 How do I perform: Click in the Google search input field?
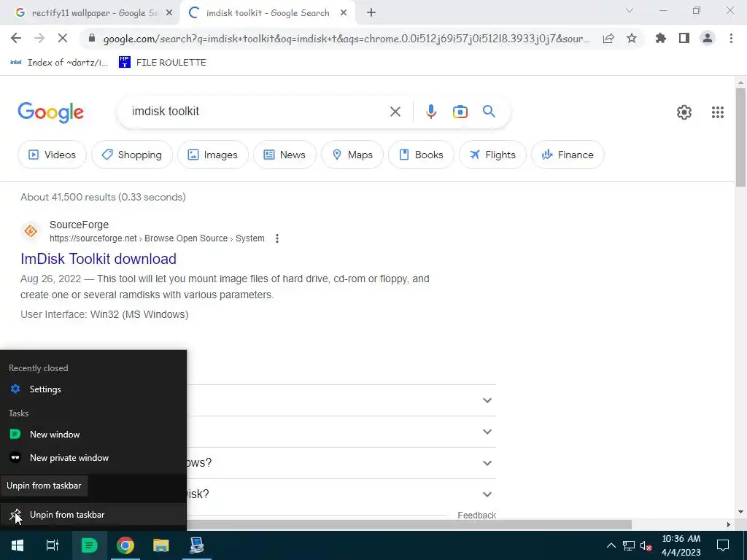pyautogui.click(x=258, y=112)
